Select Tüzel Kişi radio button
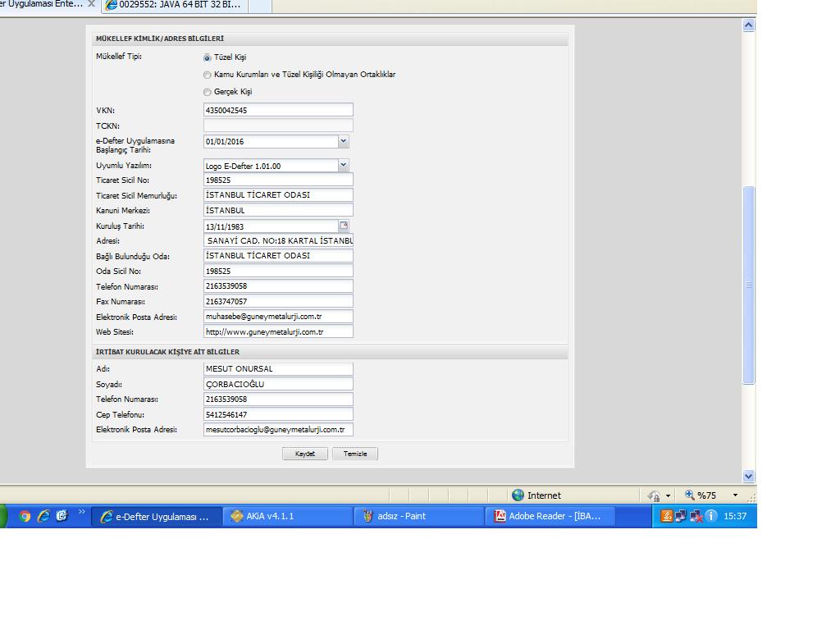The image size is (840, 630). click(x=208, y=58)
